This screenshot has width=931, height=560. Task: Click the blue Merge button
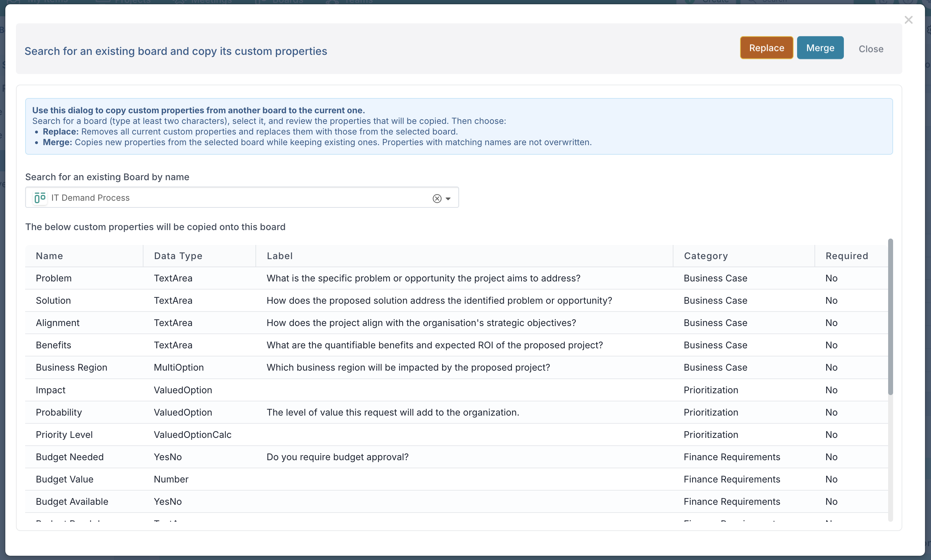(820, 48)
